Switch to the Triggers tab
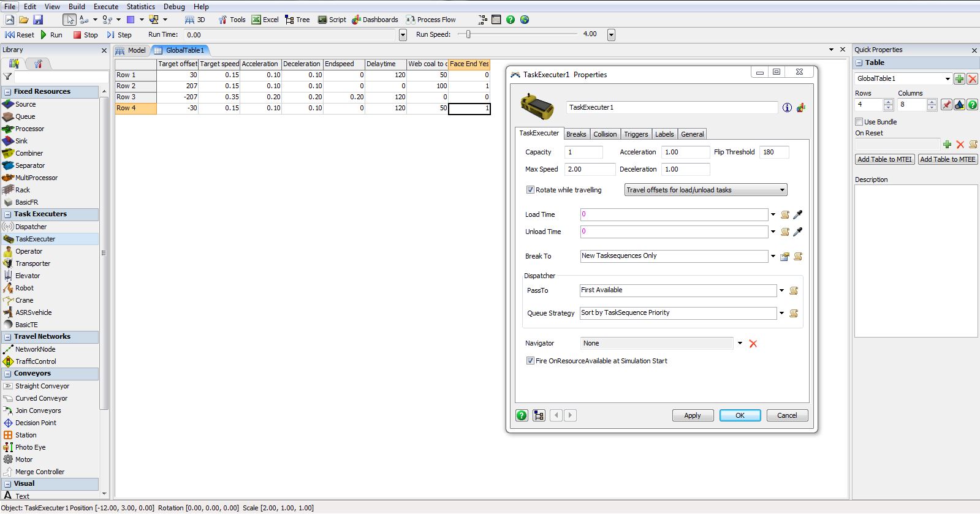This screenshot has width=980, height=514. pyautogui.click(x=636, y=134)
